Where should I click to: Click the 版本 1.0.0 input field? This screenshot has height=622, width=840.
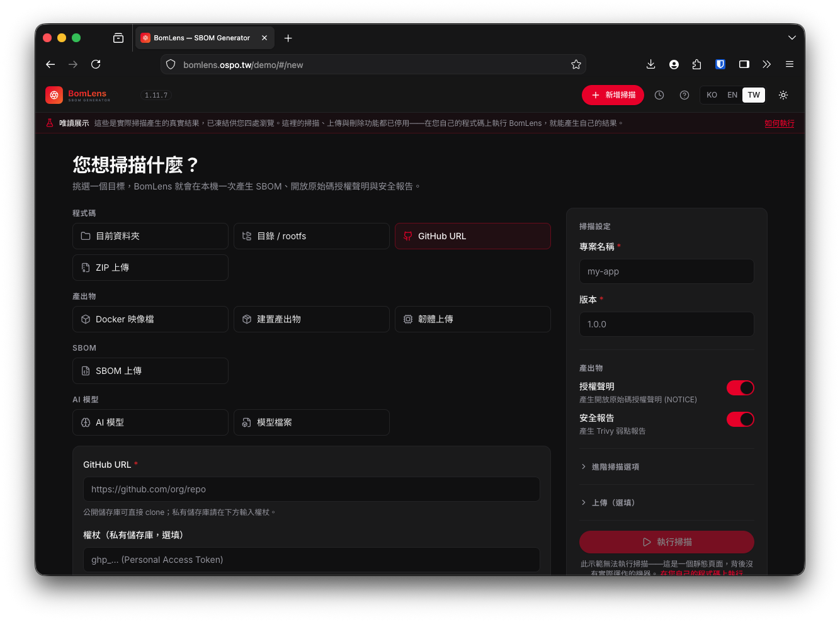(666, 324)
